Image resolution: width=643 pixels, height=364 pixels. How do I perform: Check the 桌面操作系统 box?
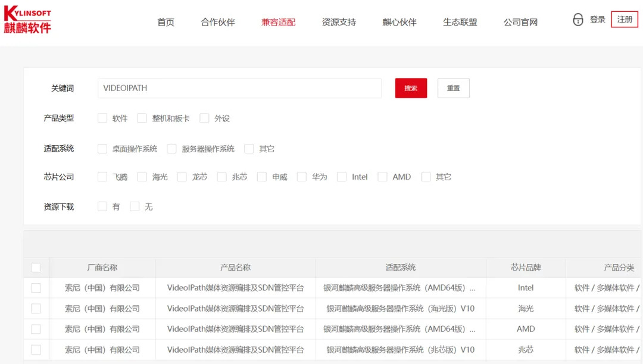[x=102, y=149]
